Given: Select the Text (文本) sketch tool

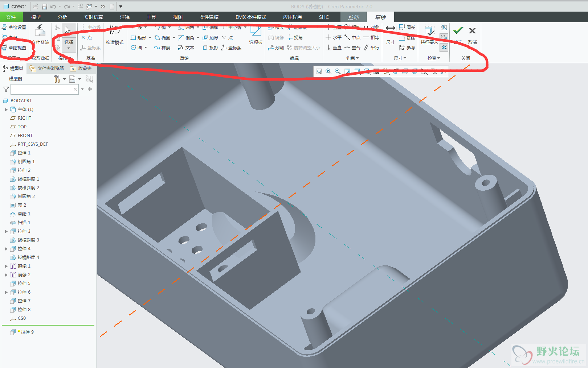Looking at the screenshot, I should pos(186,47).
